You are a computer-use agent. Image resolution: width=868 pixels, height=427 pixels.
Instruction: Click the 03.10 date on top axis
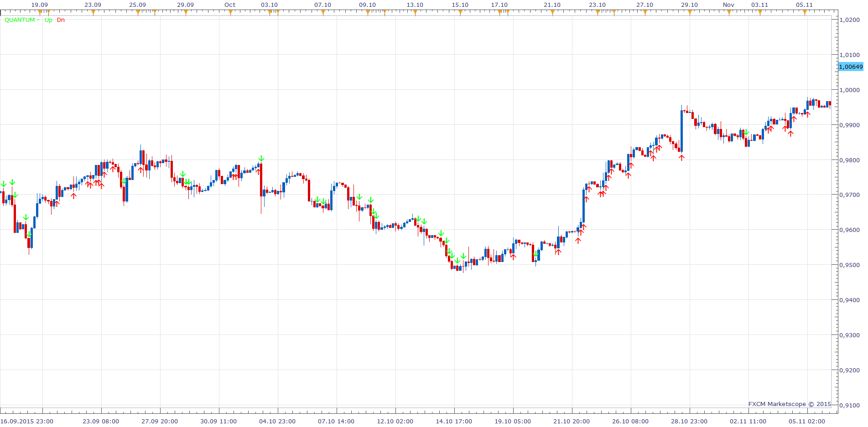[269, 5]
